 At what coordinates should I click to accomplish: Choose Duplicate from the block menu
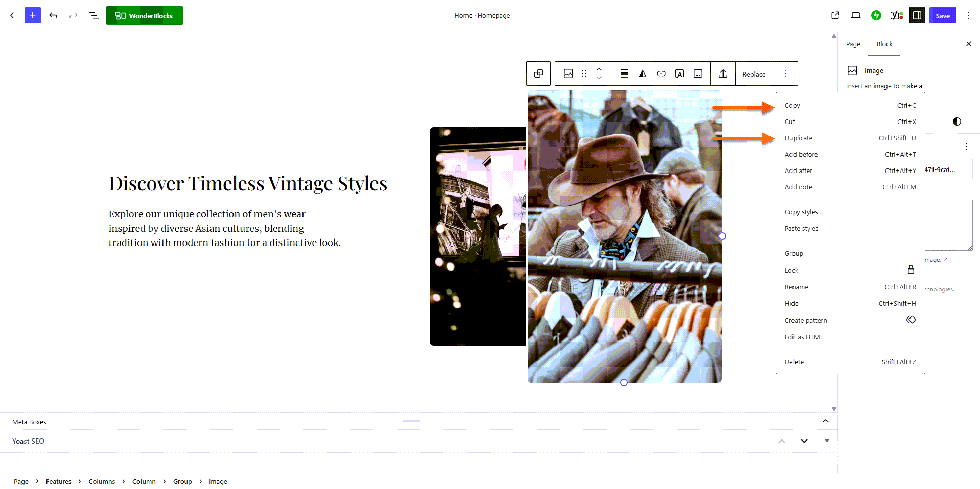point(850,138)
